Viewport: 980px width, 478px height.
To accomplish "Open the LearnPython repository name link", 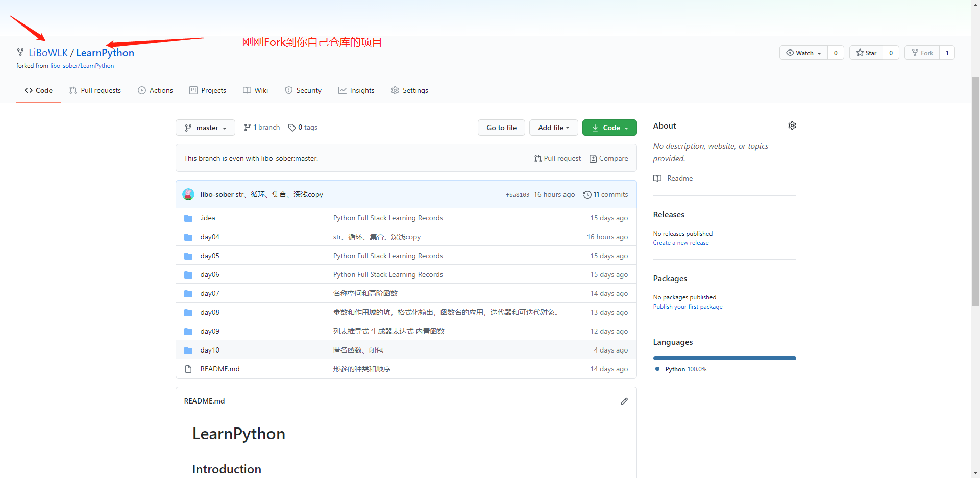I will click(x=105, y=53).
